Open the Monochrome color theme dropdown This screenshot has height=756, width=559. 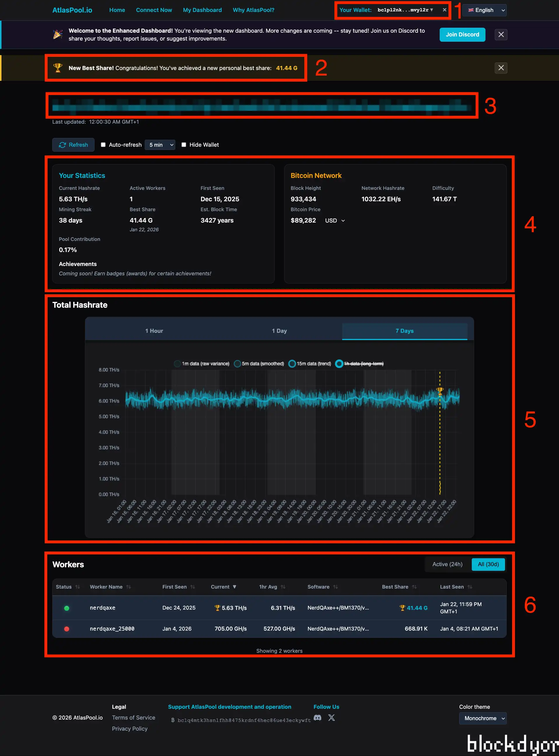483,718
